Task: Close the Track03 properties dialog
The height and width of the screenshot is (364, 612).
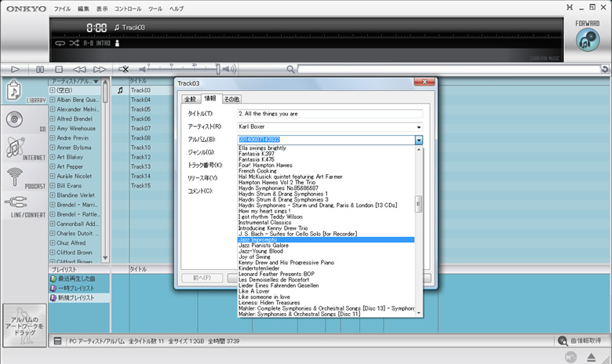Action: 424,82
